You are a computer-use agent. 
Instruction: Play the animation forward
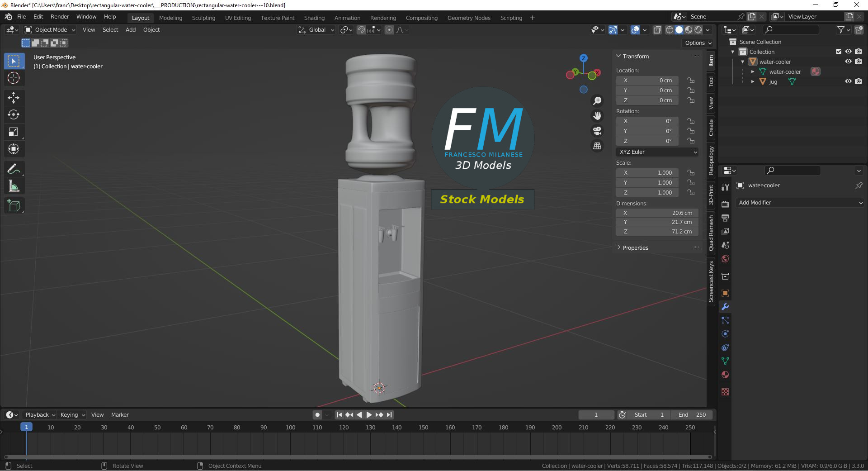point(369,415)
